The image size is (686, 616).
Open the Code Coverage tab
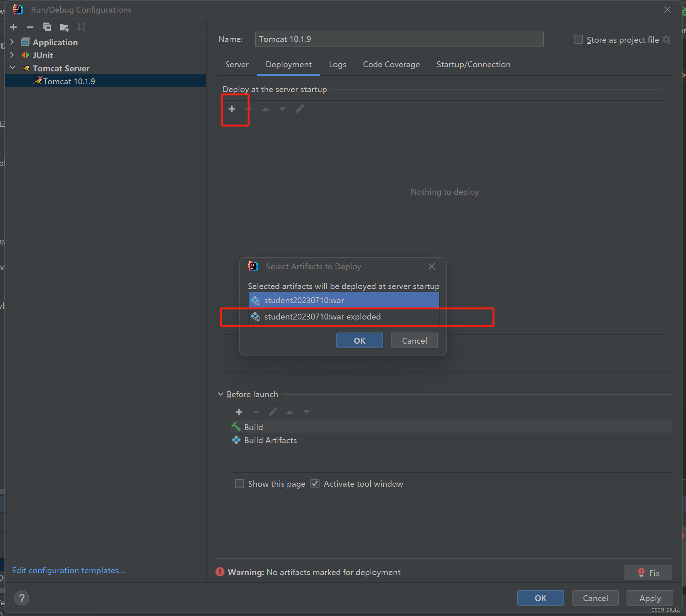click(391, 65)
